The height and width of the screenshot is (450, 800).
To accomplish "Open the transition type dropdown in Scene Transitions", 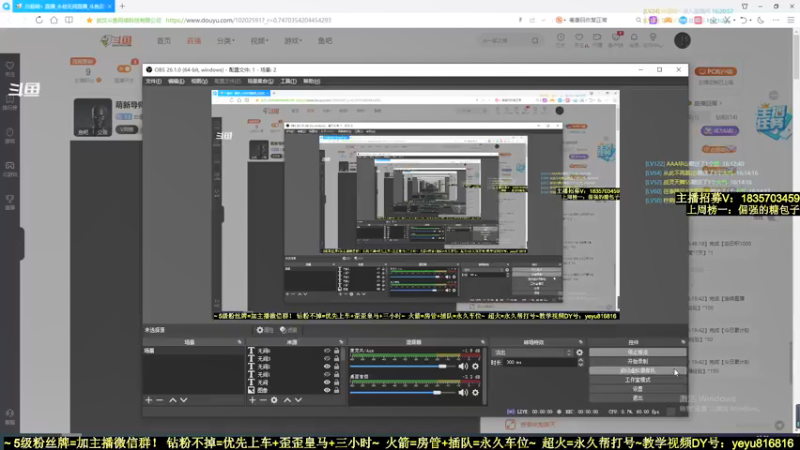I will [x=532, y=353].
